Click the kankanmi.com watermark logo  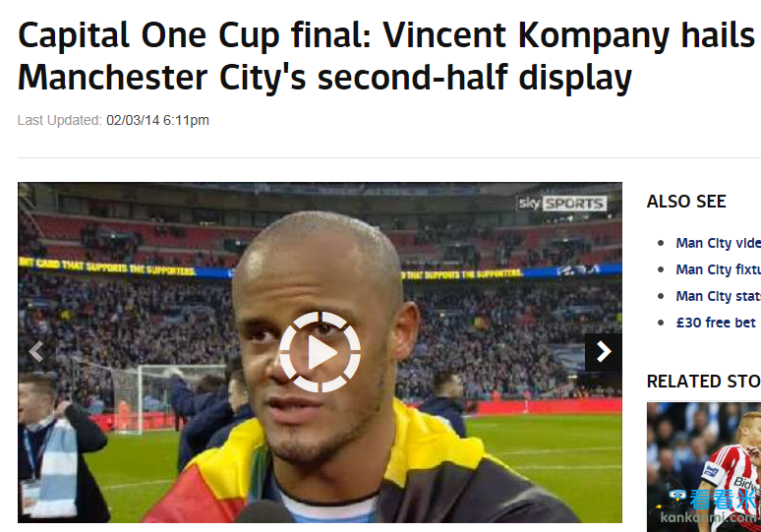pyautogui.click(x=709, y=507)
